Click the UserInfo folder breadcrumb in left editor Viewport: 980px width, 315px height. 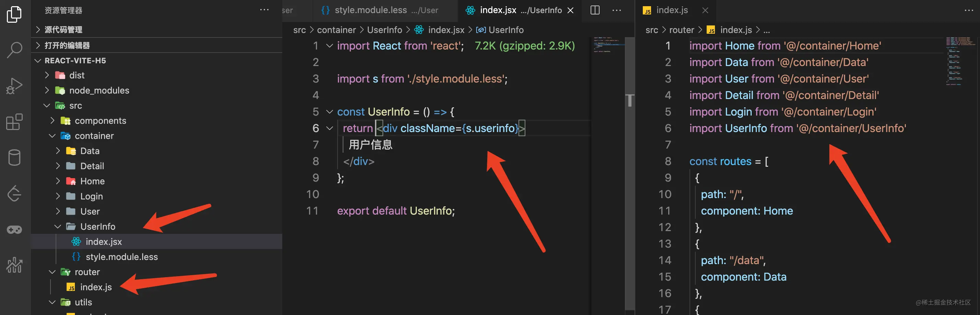tap(385, 30)
